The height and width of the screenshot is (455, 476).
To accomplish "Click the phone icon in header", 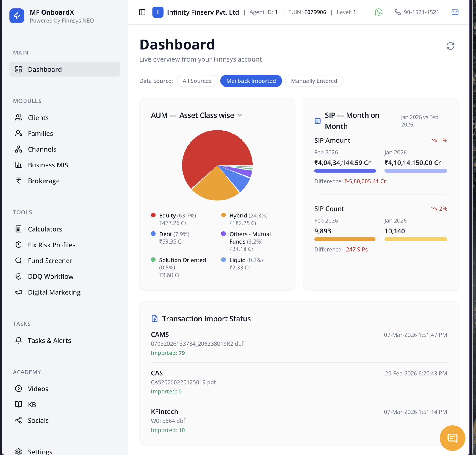I will click(x=397, y=12).
